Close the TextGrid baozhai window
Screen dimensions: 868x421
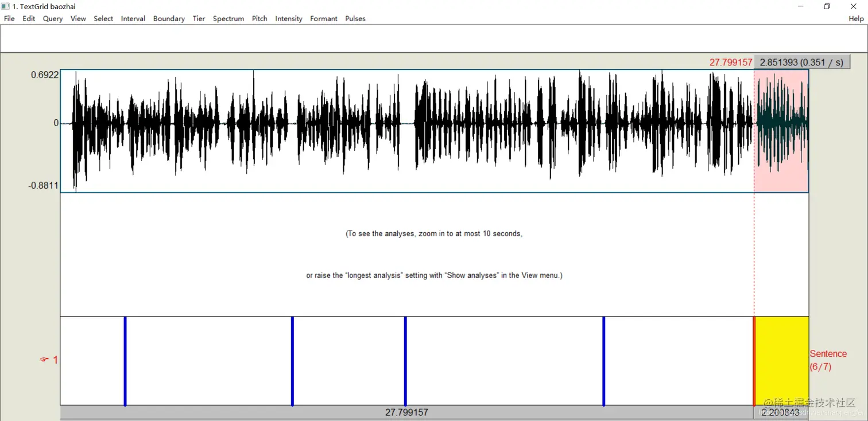853,6
